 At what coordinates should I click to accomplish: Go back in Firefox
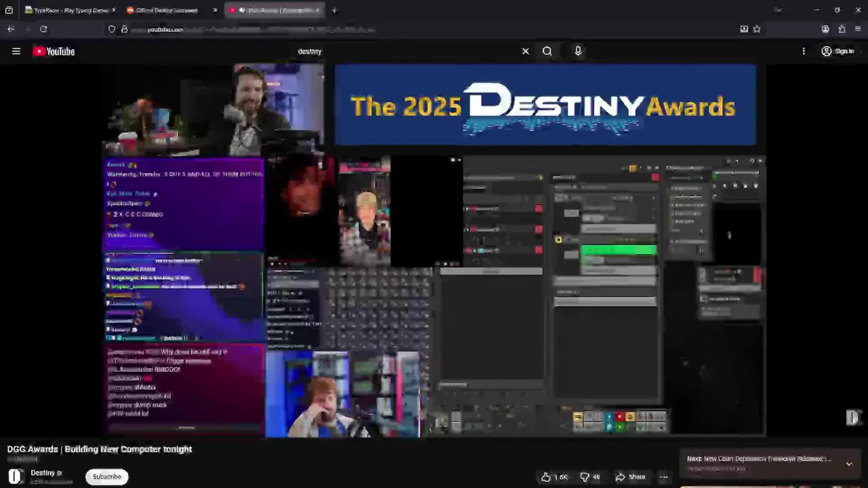tap(11, 29)
